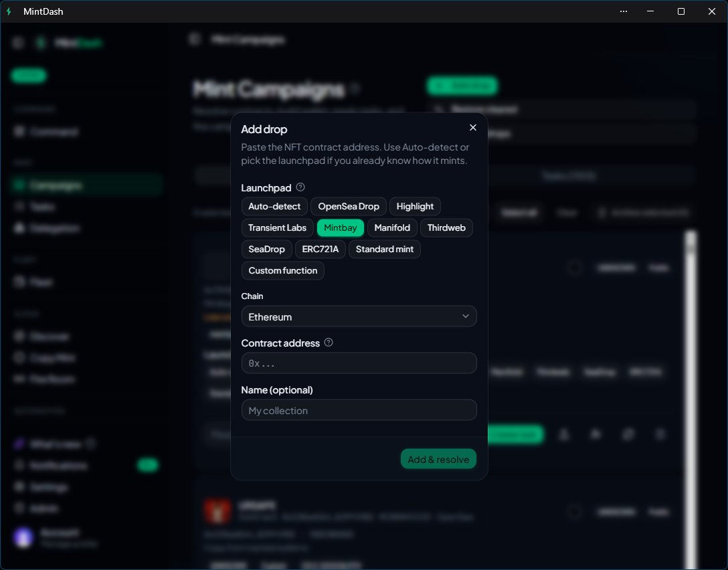Open the Contract address help icon

click(x=329, y=343)
